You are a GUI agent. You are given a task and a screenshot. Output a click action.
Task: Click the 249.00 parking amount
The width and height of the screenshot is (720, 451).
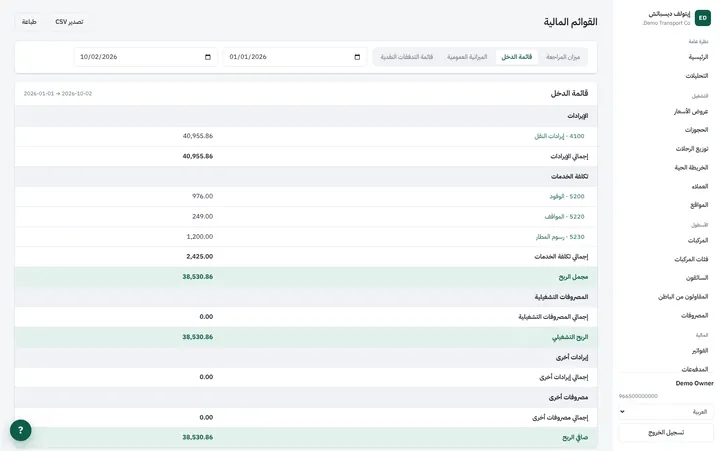pyautogui.click(x=202, y=216)
